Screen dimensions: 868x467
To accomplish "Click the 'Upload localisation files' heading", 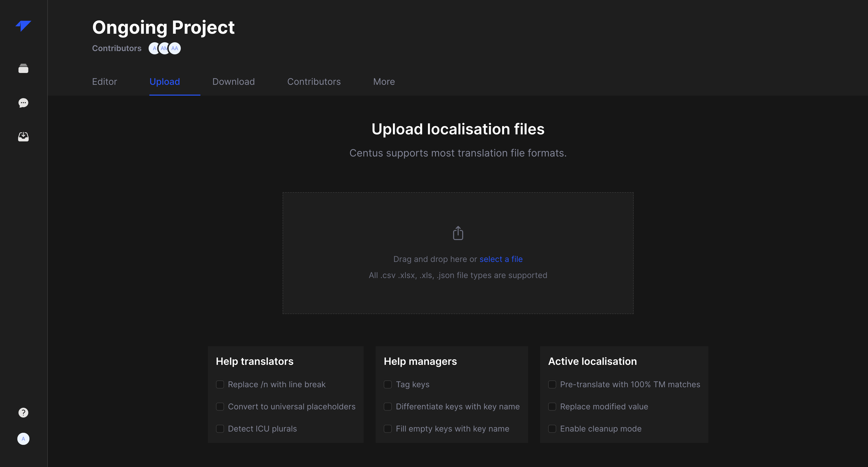I will click(x=458, y=129).
